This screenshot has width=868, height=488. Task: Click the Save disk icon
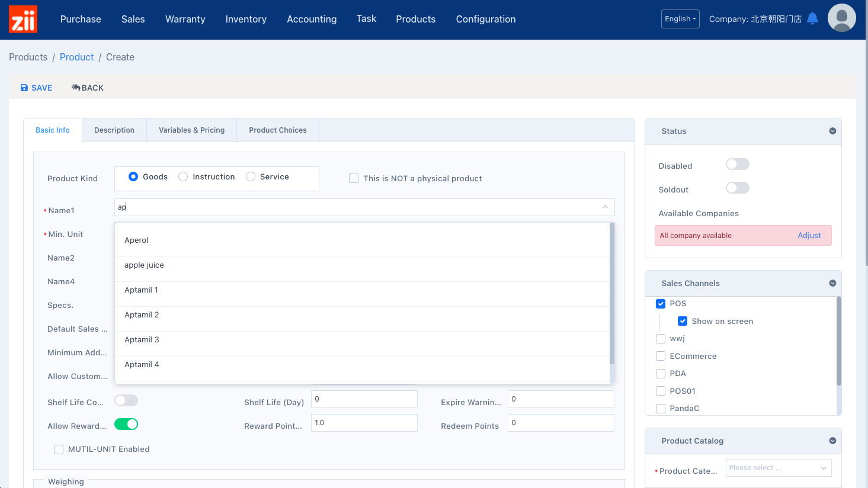coord(24,88)
